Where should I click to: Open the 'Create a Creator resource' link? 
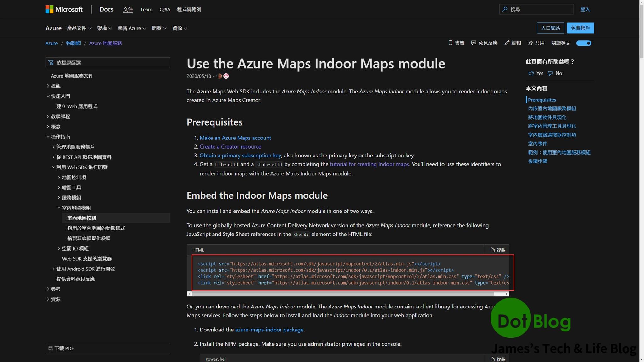tap(230, 146)
